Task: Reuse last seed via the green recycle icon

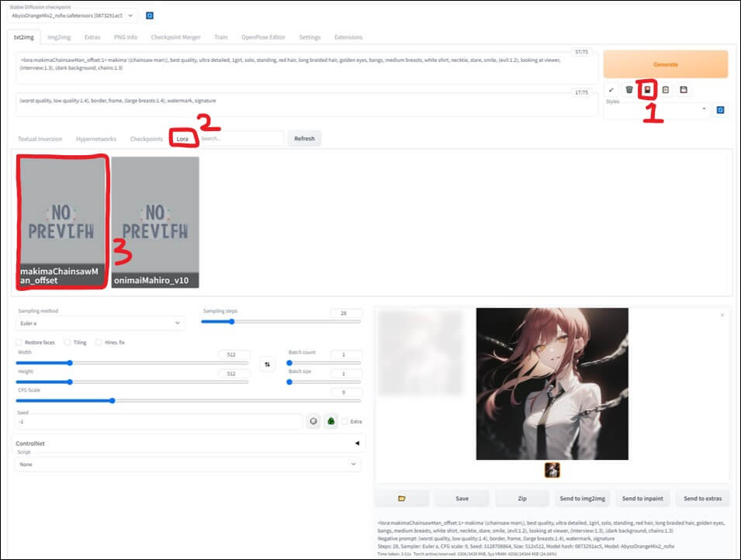Action: [331, 421]
